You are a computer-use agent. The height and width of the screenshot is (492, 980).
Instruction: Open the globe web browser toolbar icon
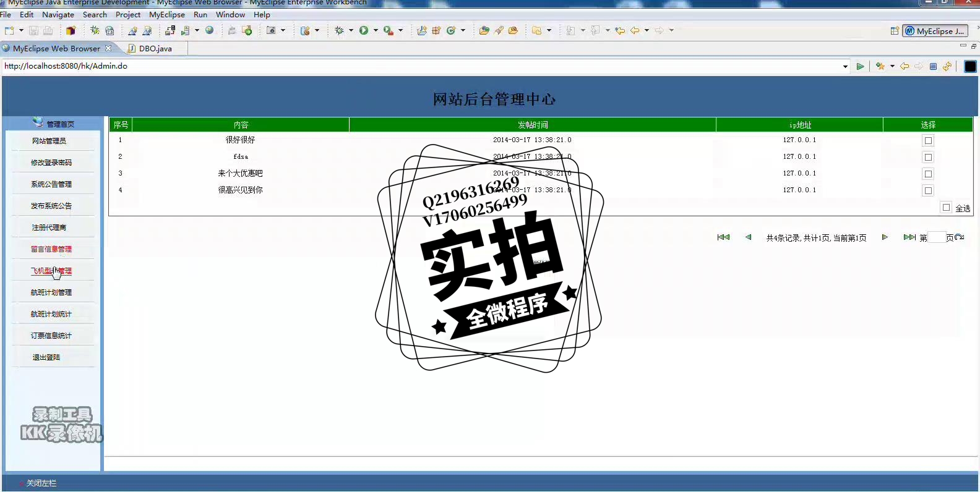pyautogui.click(x=210, y=30)
